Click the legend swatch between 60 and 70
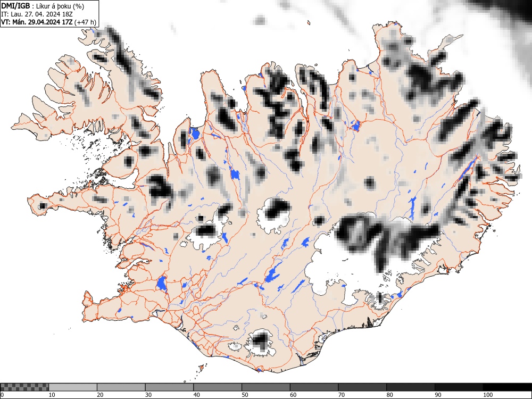The height and width of the screenshot is (399, 532). point(314,387)
